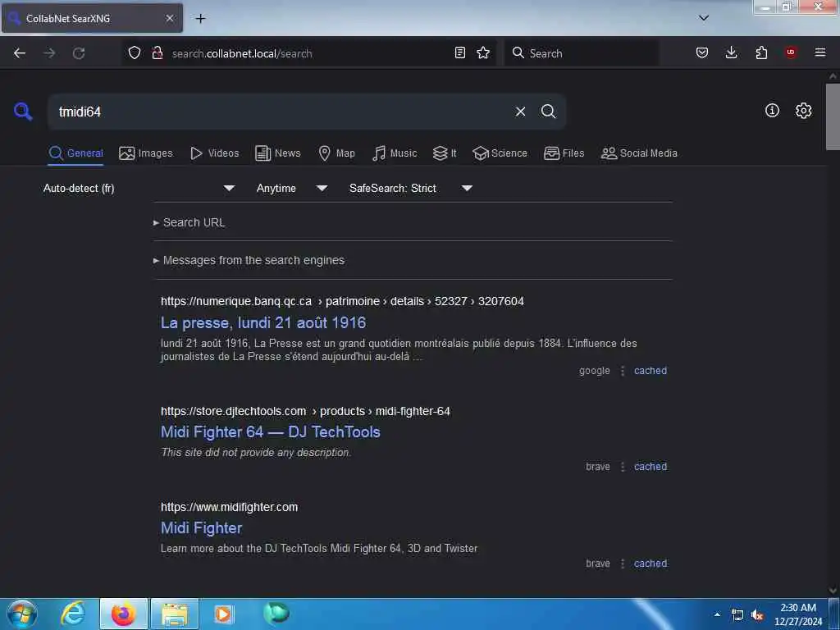The width and height of the screenshot is (840, 630).
Task: Select the General search category tab
Action: pyautogui.click(x=75, y=153)
